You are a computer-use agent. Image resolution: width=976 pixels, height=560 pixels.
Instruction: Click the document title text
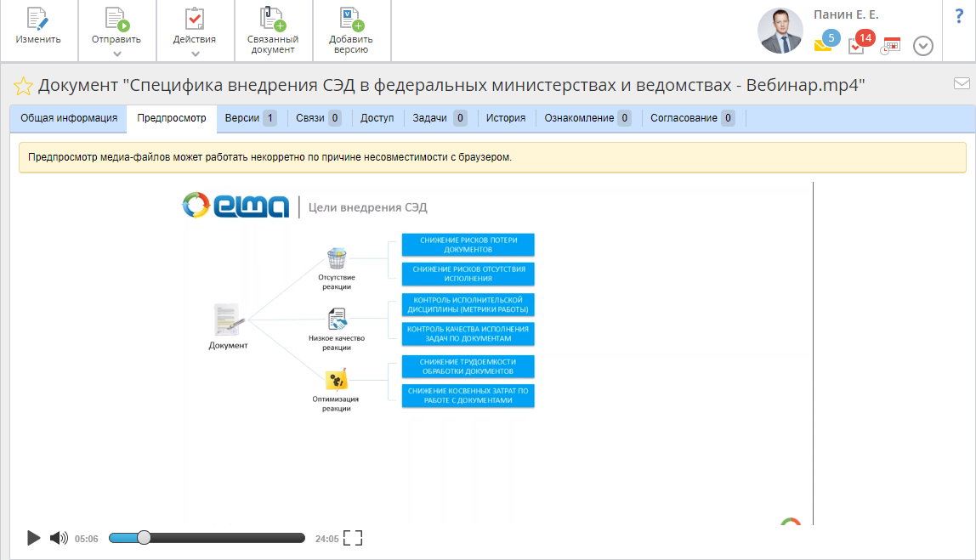(451, 85)
